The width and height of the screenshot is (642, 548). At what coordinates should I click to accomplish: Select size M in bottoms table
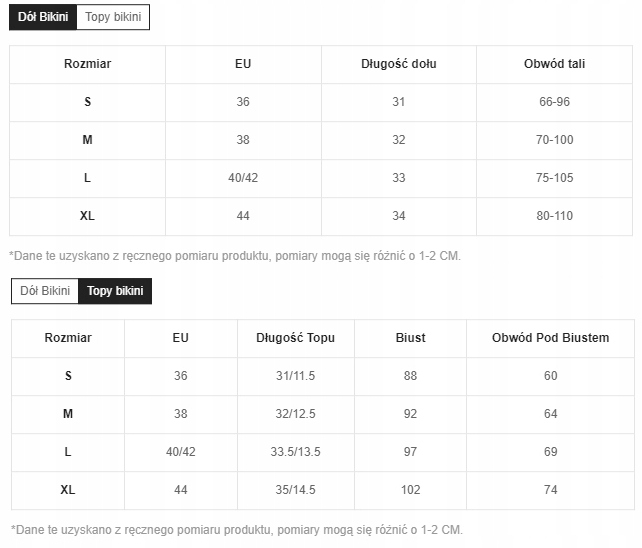[321, 140]
